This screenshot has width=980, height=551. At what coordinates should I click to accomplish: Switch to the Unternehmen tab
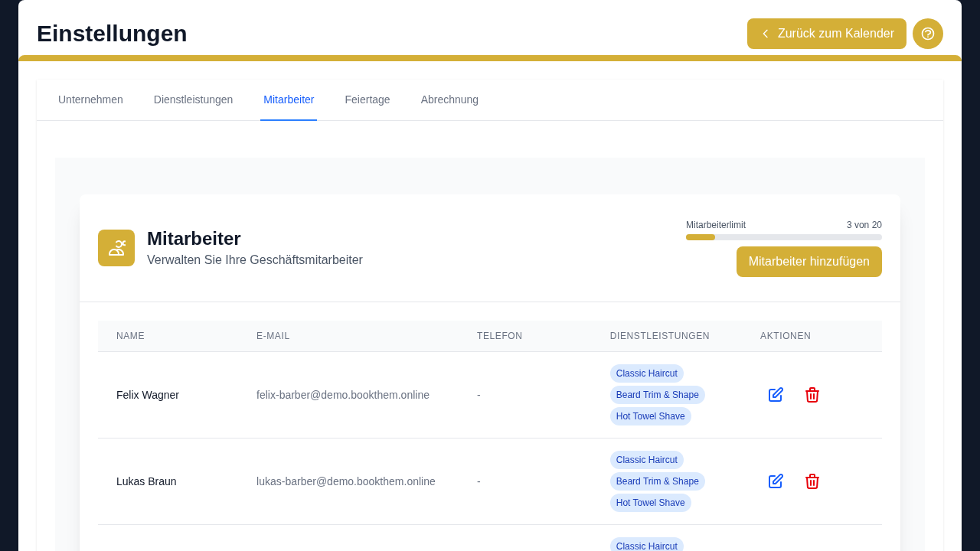pos(90,99)
